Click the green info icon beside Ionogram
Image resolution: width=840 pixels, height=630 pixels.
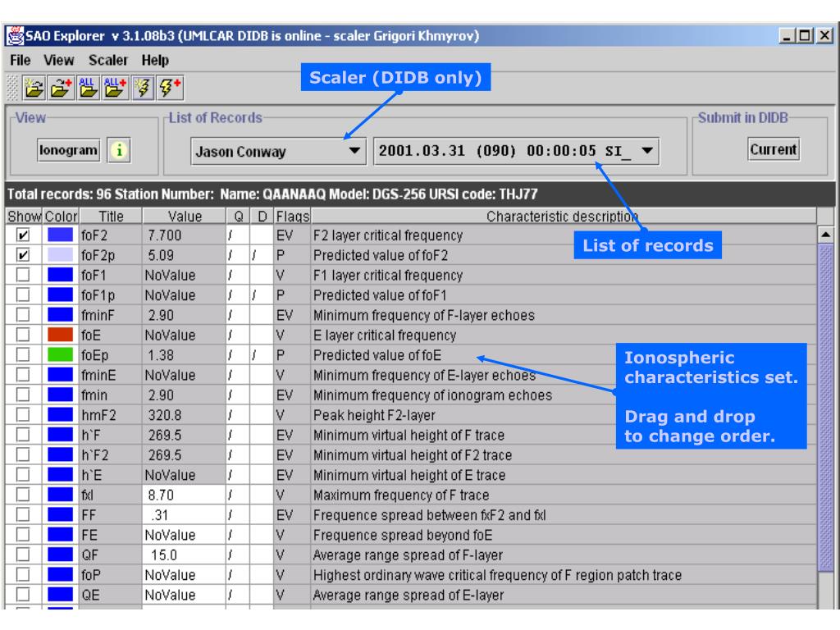pos(119,150)
